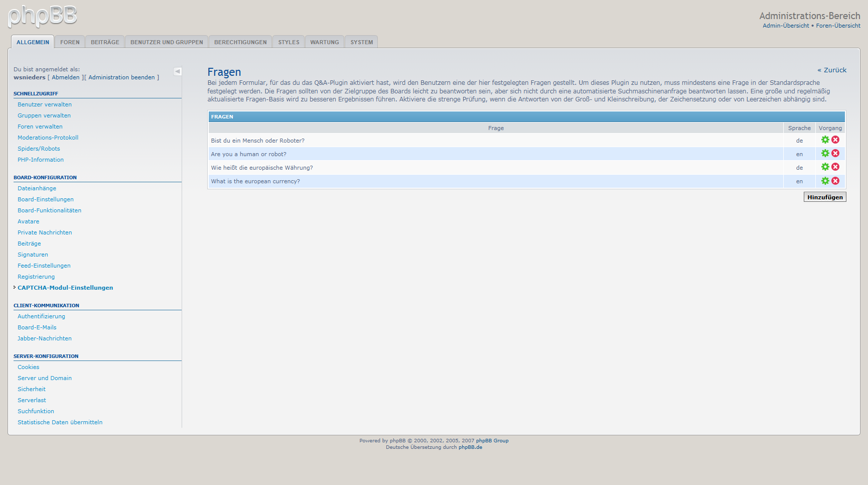Open the Foren-Übersicht link
This screenshot has width=868, height=485.
pos(838,26)
